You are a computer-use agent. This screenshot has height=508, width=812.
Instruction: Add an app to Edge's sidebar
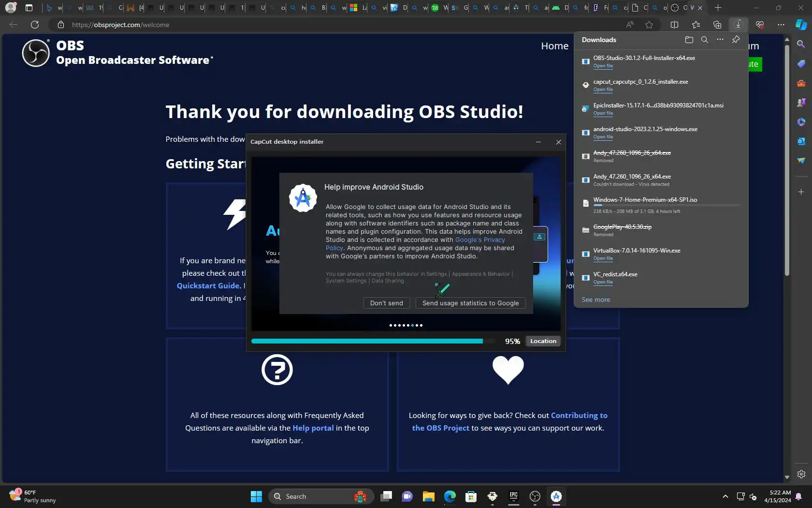point(801,192)
